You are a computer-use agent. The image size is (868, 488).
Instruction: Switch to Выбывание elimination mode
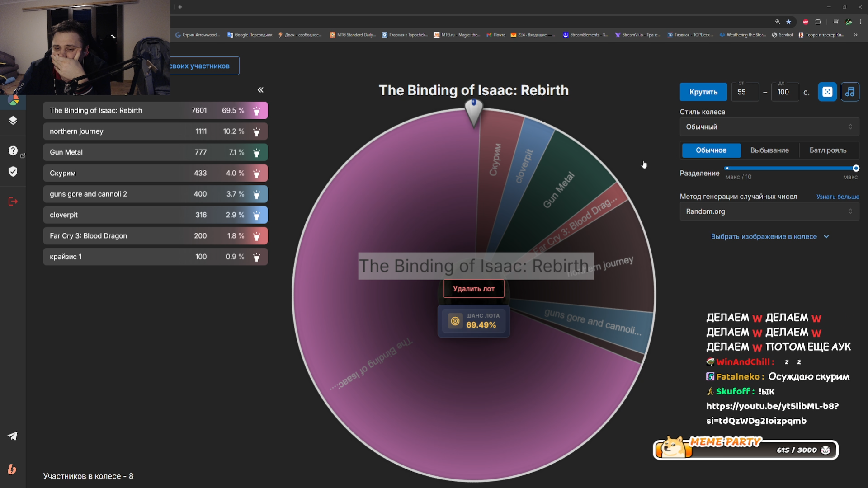pyautogui.click(x=769, y=150)
